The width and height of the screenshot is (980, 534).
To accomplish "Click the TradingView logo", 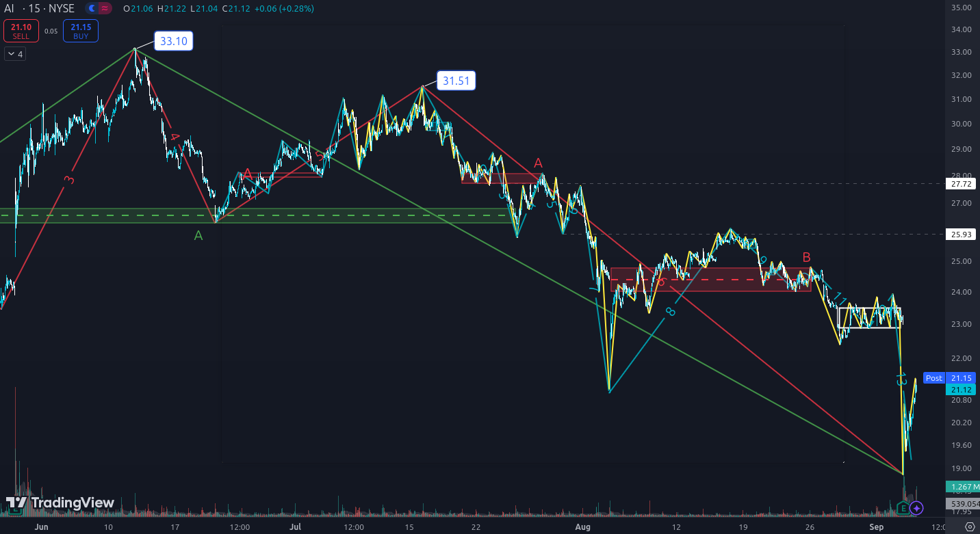I will coord(60,503).
